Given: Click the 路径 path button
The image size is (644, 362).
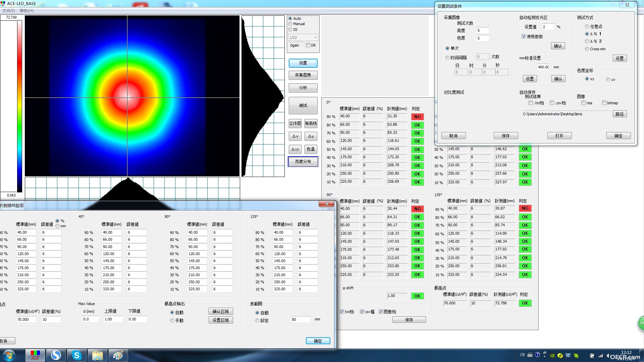Looking at the screenshot, I should point(620,114).
